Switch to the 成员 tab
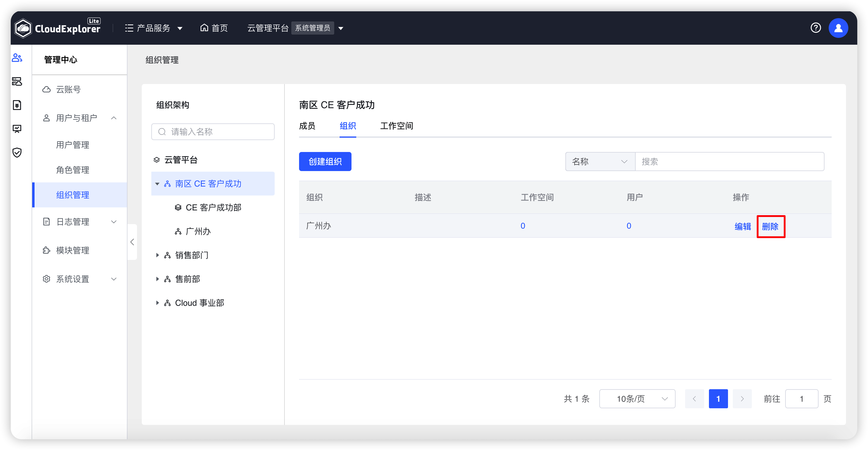The height and width of the screenshot is (450, 868). [307, 126]
